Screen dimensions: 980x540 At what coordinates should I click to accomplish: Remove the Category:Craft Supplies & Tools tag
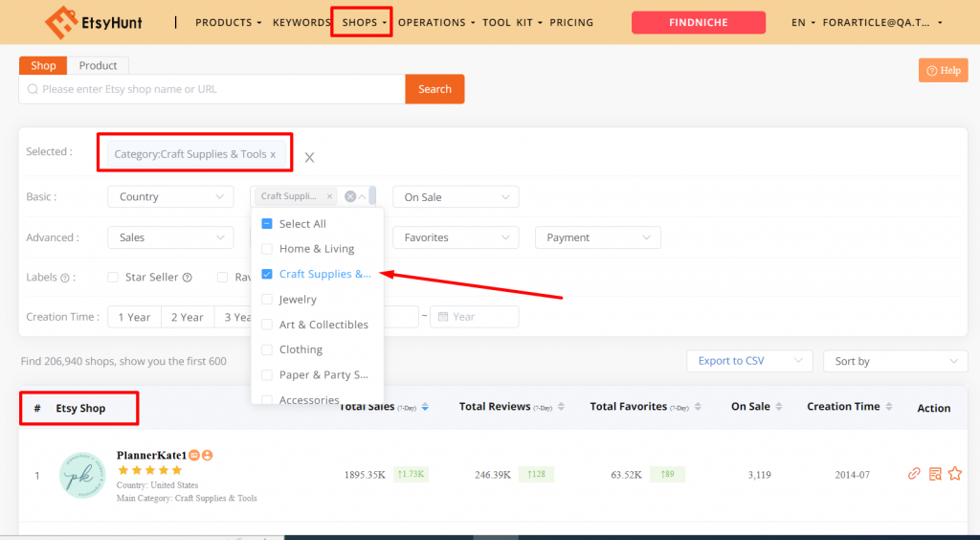[273, 154]
